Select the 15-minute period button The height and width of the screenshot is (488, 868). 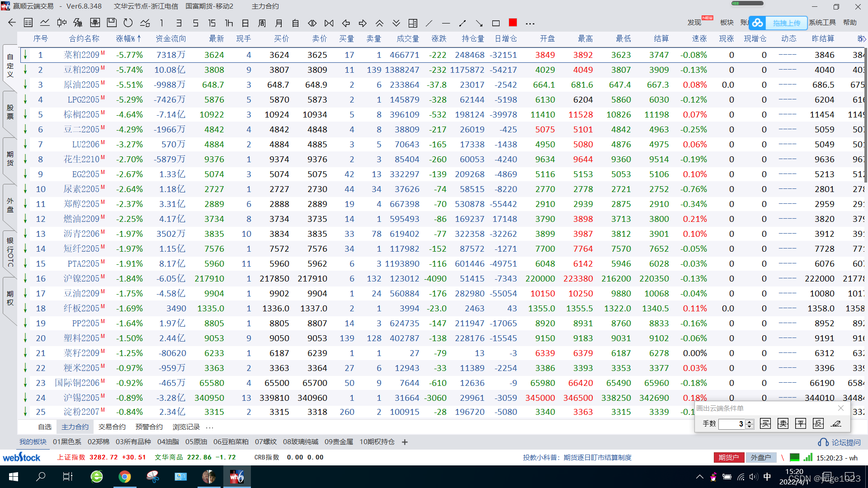tap(212, 23)
